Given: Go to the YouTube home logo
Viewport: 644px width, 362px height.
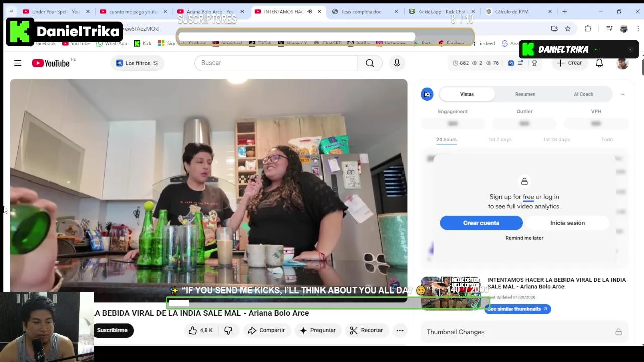Looking at the screenshot, I should (51, 63).
